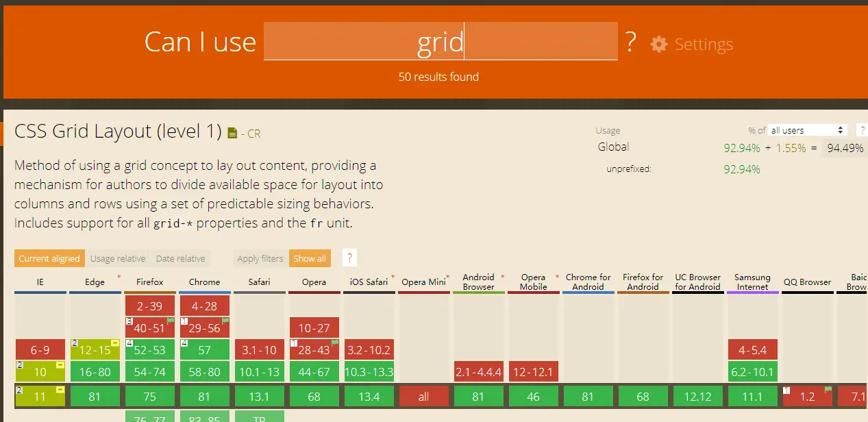The width and height of the screenshot is (868, 422).
Task: Click the yellow prefix marker on IE 11
Action: pos(60,389)
